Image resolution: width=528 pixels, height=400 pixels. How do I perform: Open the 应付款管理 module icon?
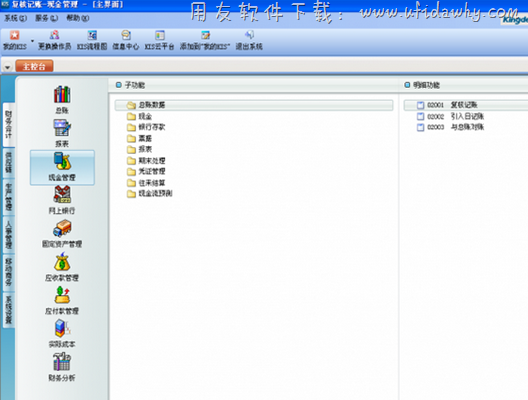(62, 300)
